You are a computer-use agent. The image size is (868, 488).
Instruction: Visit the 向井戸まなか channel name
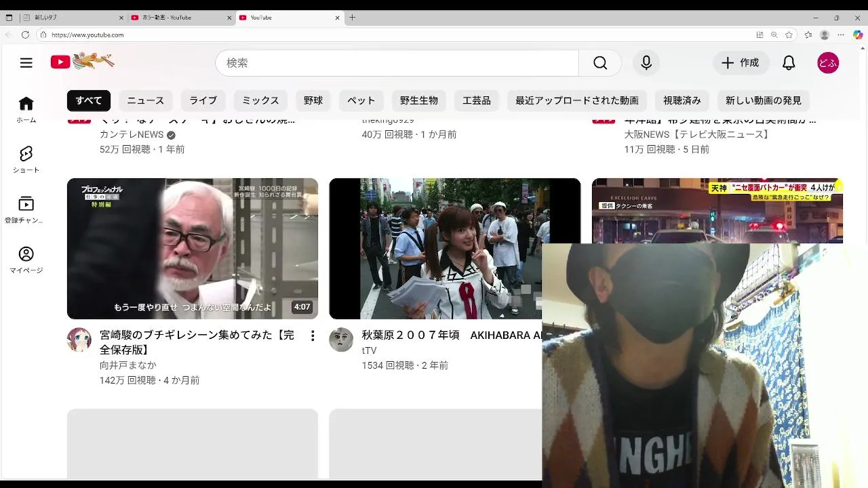click(x=128, y=365)
